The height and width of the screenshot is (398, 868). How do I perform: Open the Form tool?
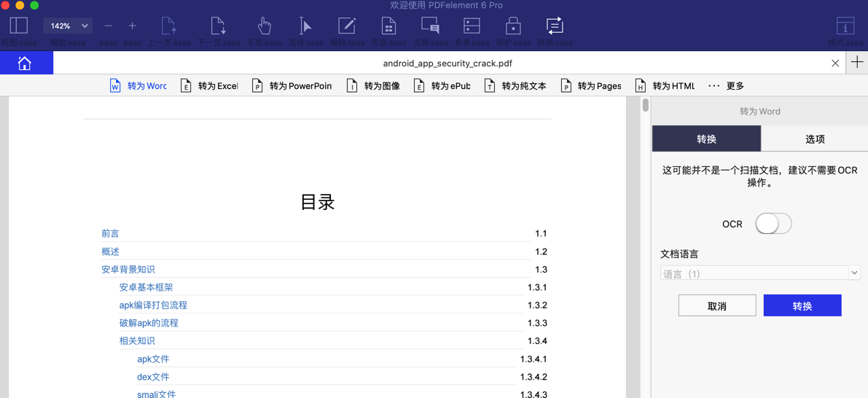tap(472, 26)
